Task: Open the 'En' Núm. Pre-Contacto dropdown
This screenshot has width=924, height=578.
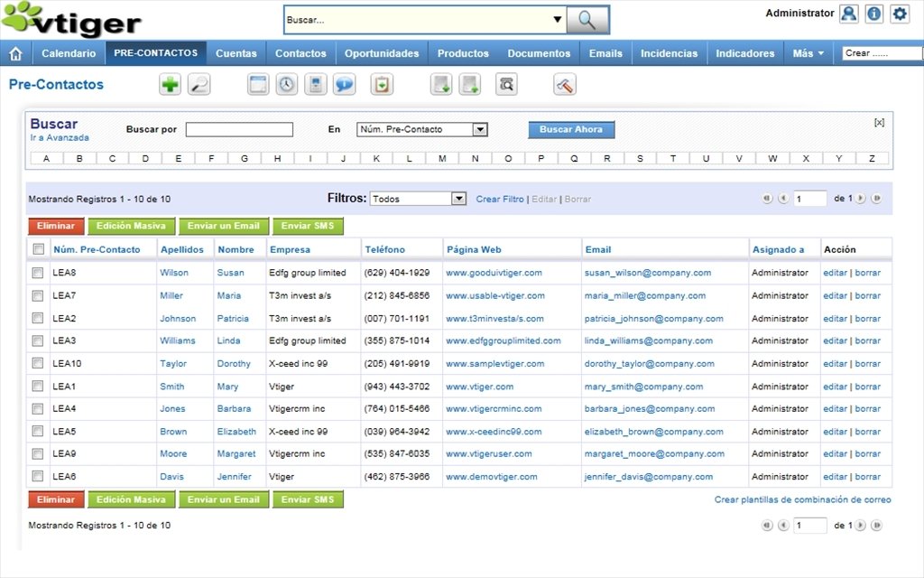Action: point(422,129)
